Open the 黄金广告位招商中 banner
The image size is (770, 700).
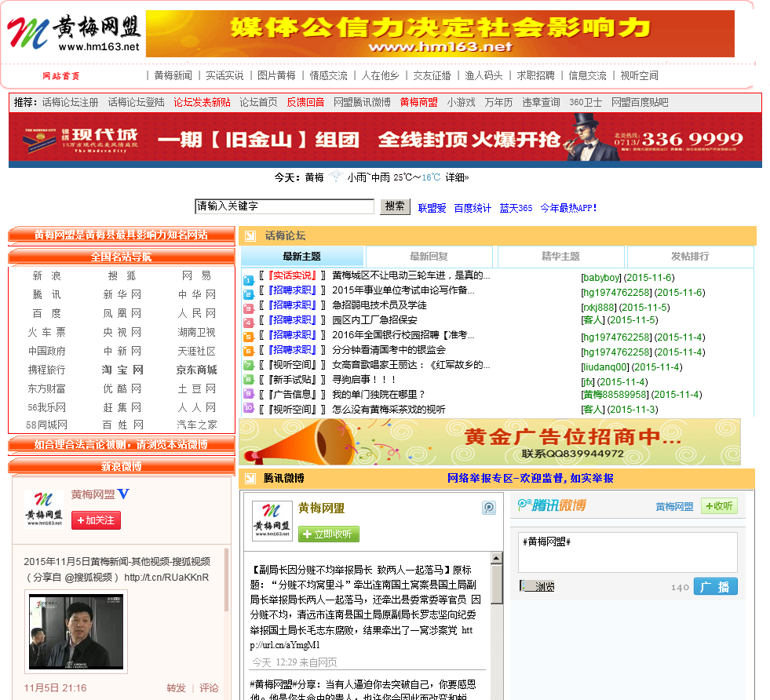click(490, 442)
